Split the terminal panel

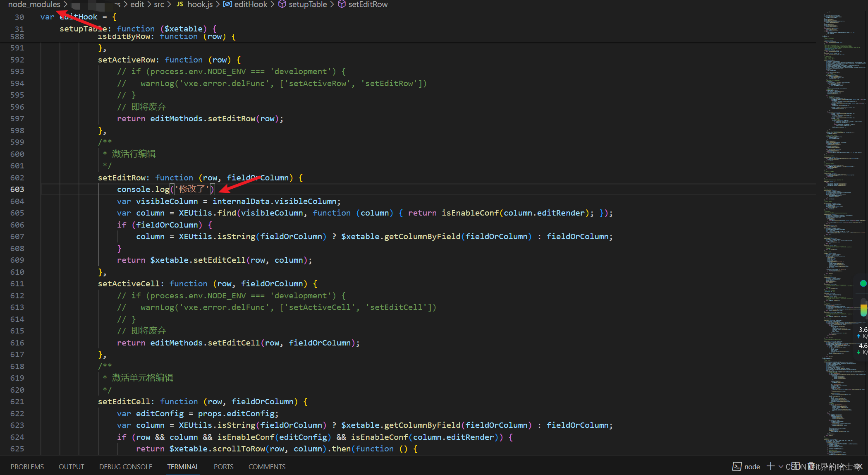click(x=796, y=466)
